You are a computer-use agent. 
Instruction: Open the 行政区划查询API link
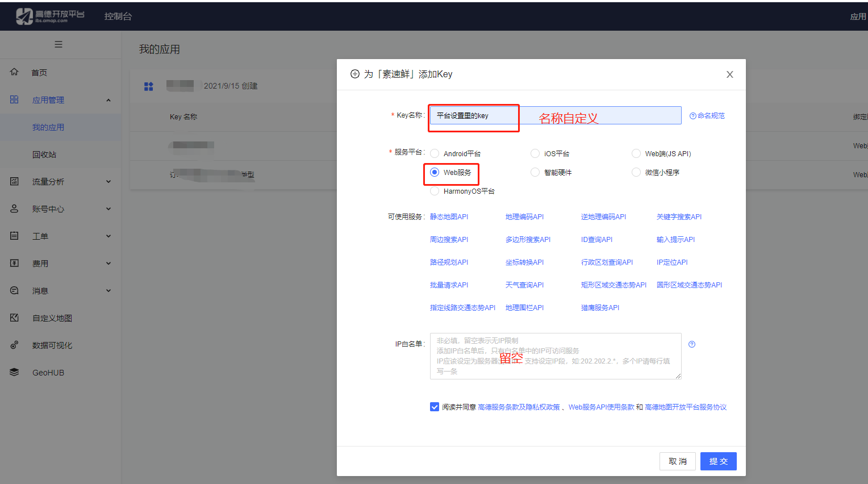click(x=607, y=262)
